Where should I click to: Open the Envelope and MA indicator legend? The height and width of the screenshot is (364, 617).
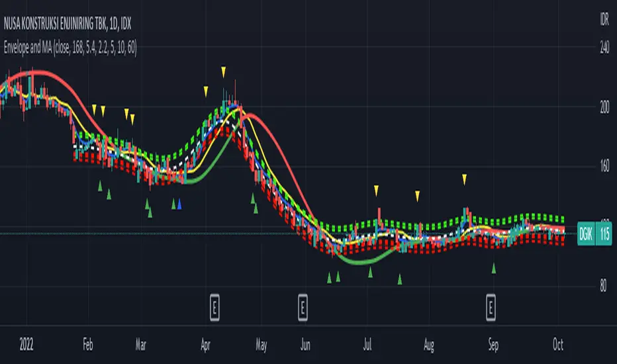(x=70, y=48)
